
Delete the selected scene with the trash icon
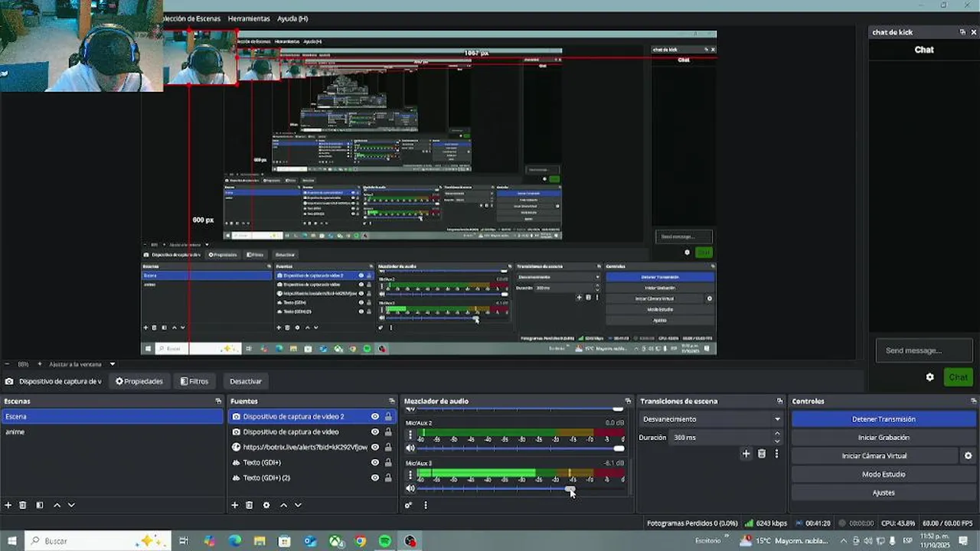[x=23, y=505]
